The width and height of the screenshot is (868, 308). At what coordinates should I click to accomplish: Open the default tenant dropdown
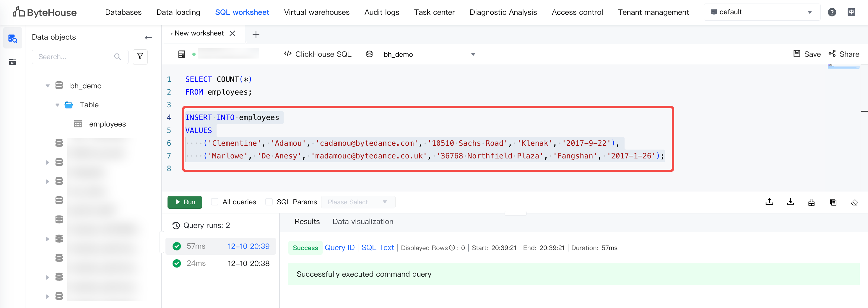click(762, 12)
